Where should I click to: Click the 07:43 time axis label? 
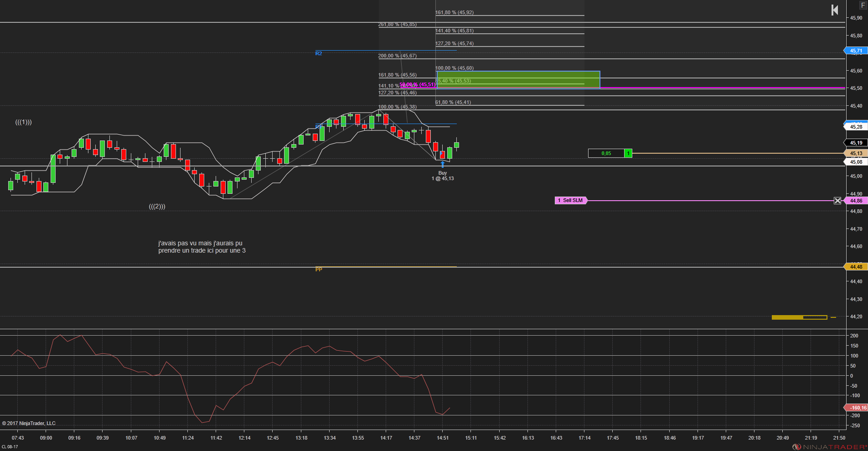click(x=18, y=438)
